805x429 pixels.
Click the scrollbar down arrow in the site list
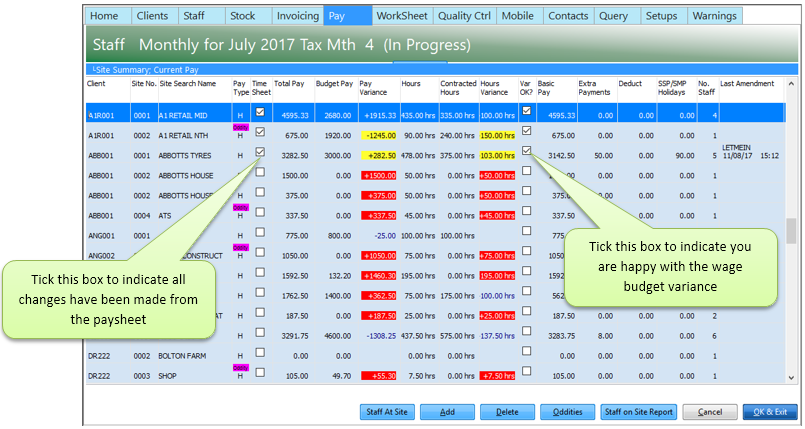click(x=791, y=378)
